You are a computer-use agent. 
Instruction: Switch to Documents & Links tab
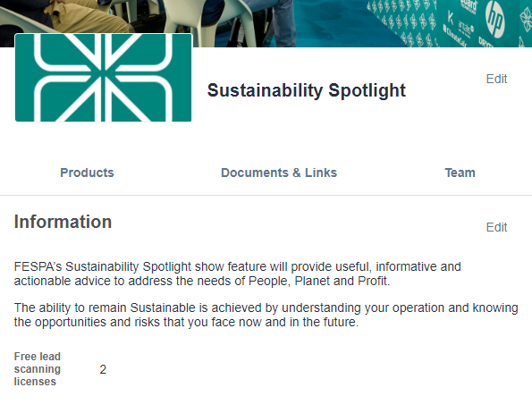pyautogui.click(x=279, y=173)
